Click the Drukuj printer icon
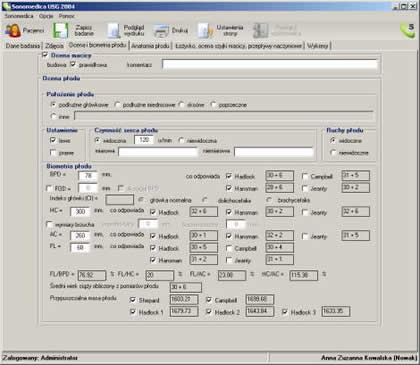Image resolution: width=420 pixels, height=365 pixels. 161,31
